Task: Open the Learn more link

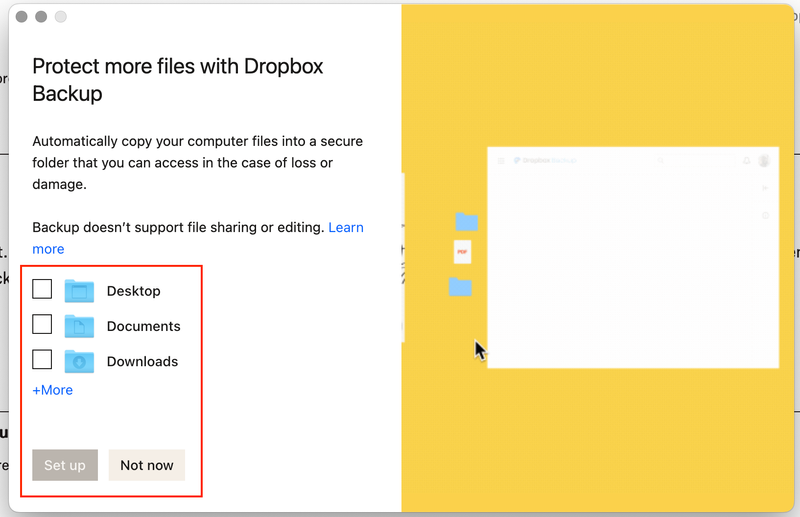Action: (x=346, y=228)
